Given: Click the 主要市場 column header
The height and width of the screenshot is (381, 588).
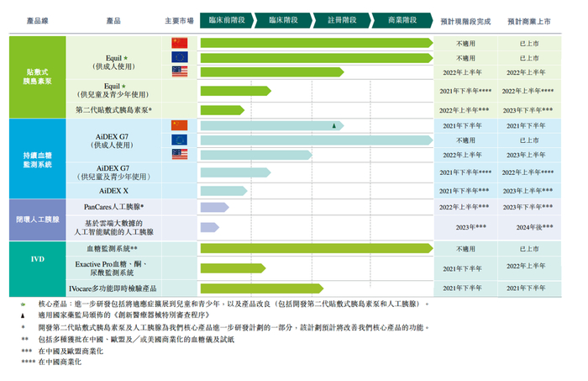Looking at the screenshot, I should tap(179, 21).
